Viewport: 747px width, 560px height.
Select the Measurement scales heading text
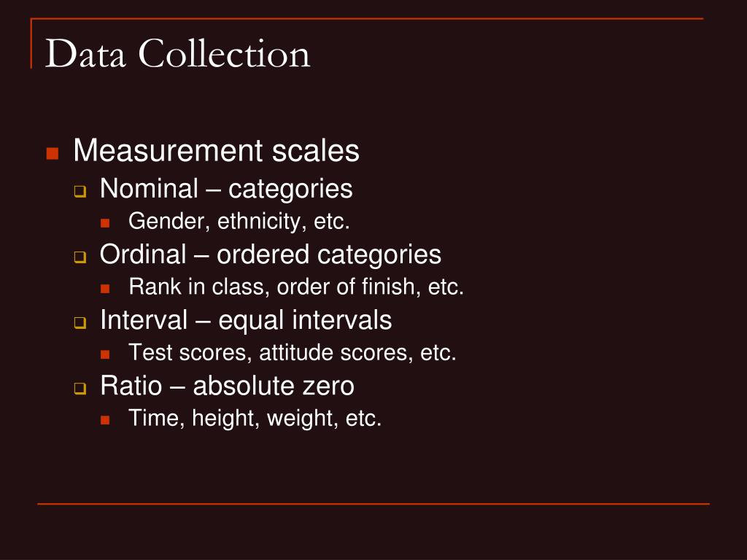[216, 151]
